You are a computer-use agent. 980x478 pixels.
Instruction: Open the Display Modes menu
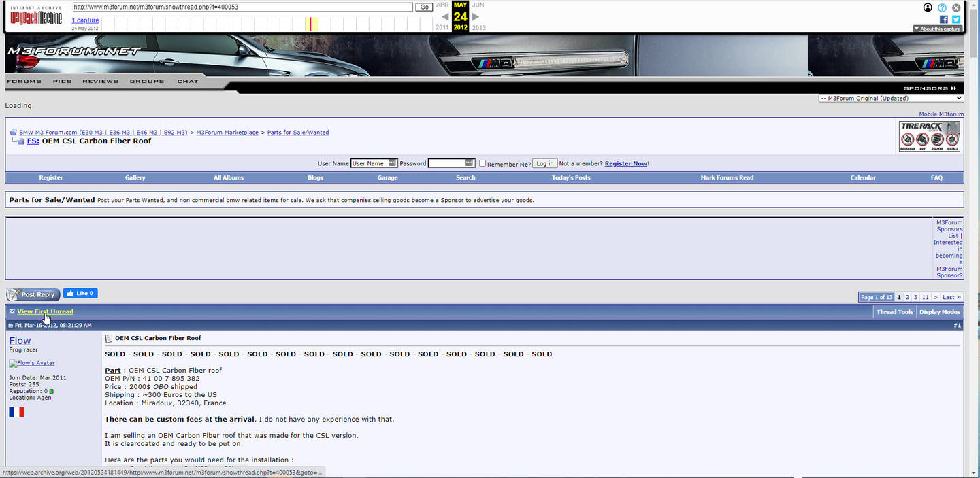tap(940, 312)
